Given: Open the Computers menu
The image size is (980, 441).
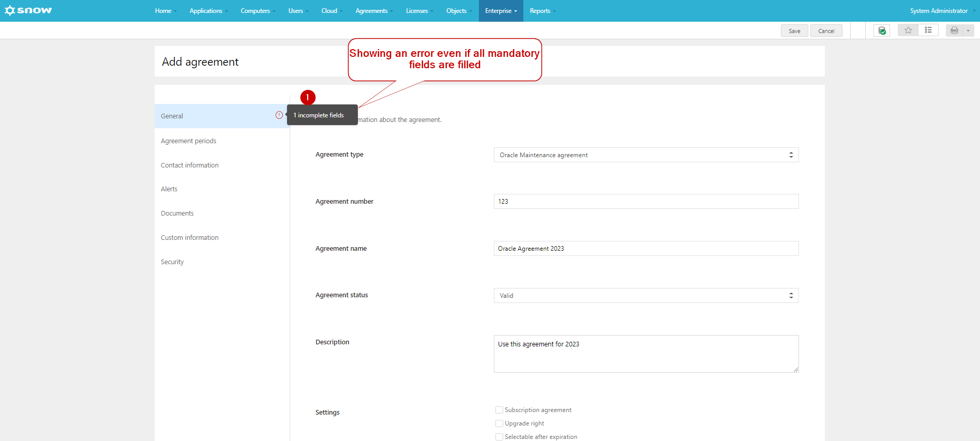Looking at the screenshot, I should (258, 11).
